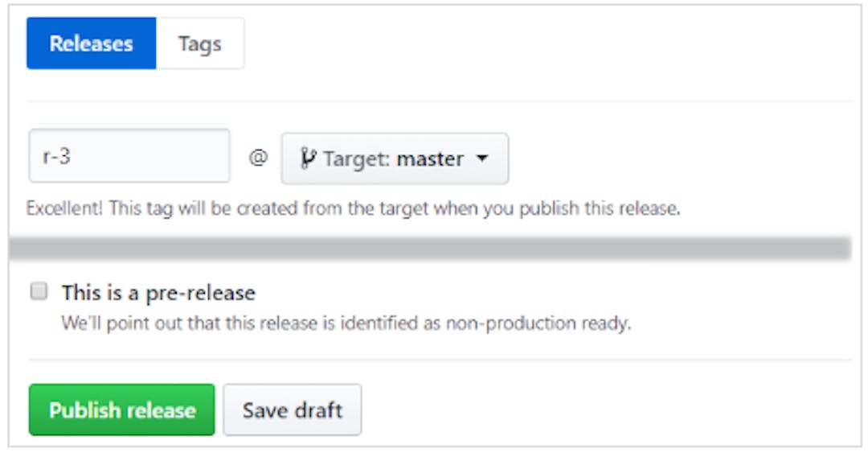Click the word 'Publish' on green button
The width and height of the screenshot is (868, 457).
pos(84,410)
